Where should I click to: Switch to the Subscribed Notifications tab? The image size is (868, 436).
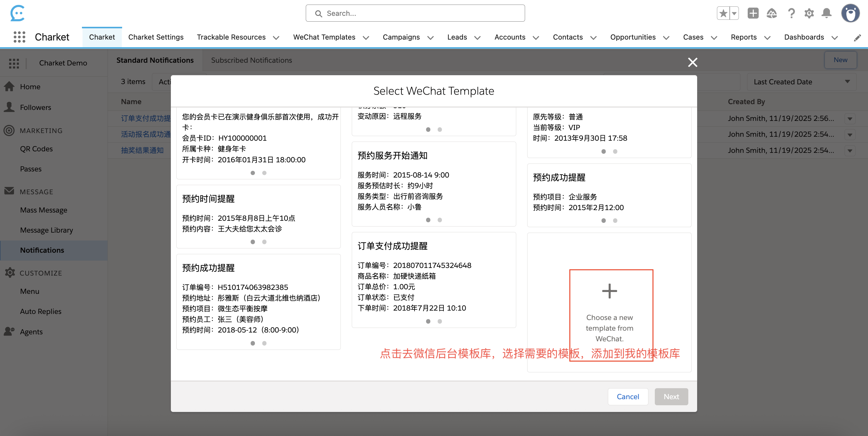pos(251,60)
